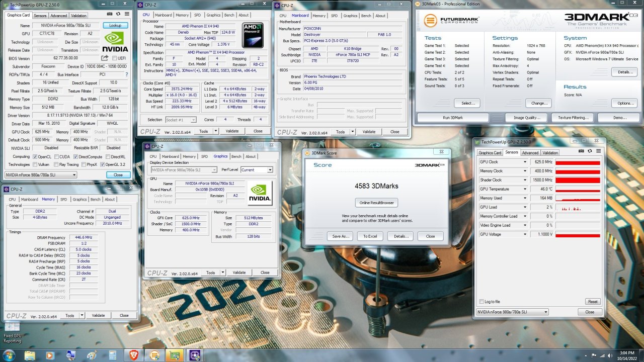Open the hamburger menu in GPU-Z Sensors window
Screen dimensions: 644x362
tap(598, 151)
